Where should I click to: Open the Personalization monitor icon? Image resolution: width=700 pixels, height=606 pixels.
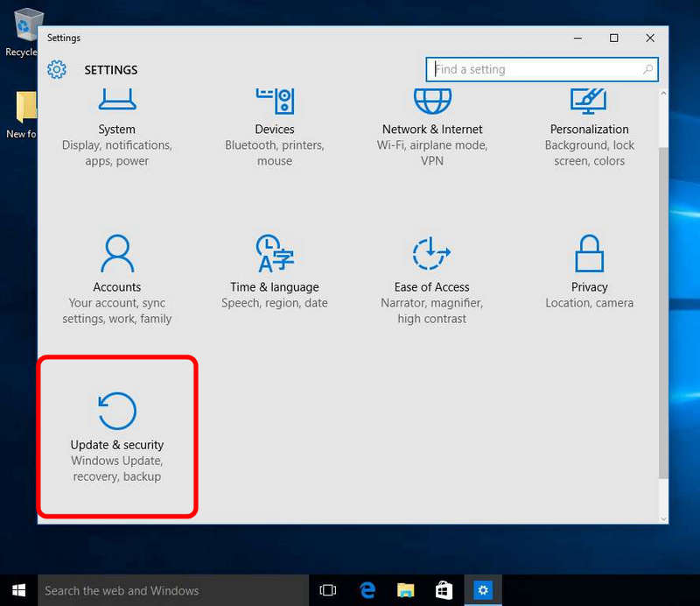point(589,101)
